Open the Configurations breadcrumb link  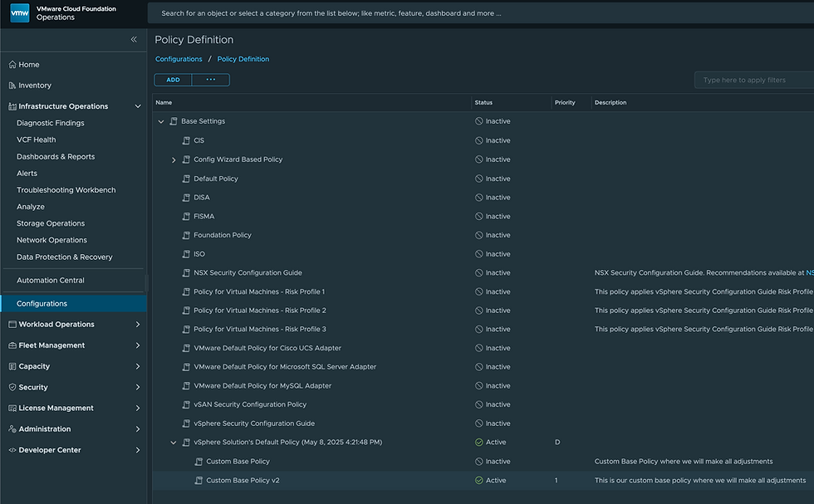click(179, 59)
